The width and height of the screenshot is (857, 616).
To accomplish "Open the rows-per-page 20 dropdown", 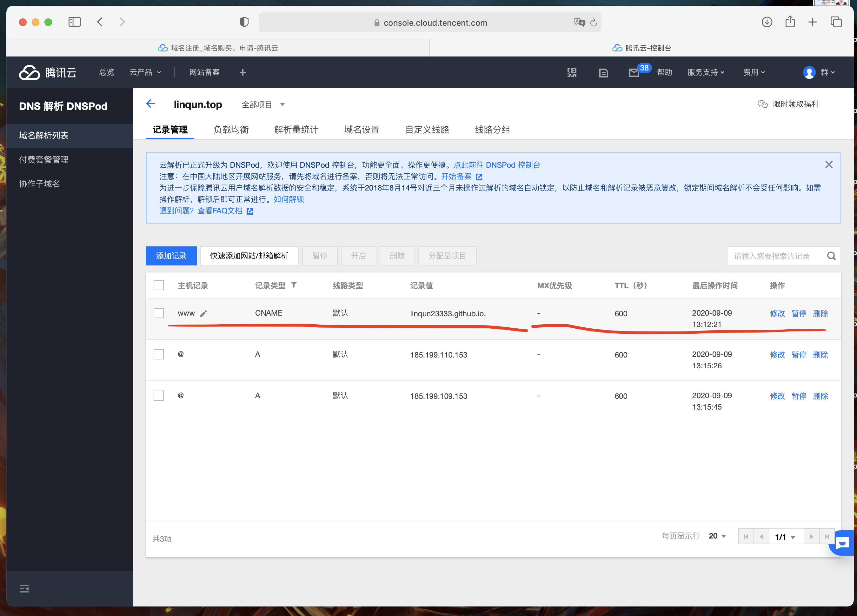I will tap(717, 536).
